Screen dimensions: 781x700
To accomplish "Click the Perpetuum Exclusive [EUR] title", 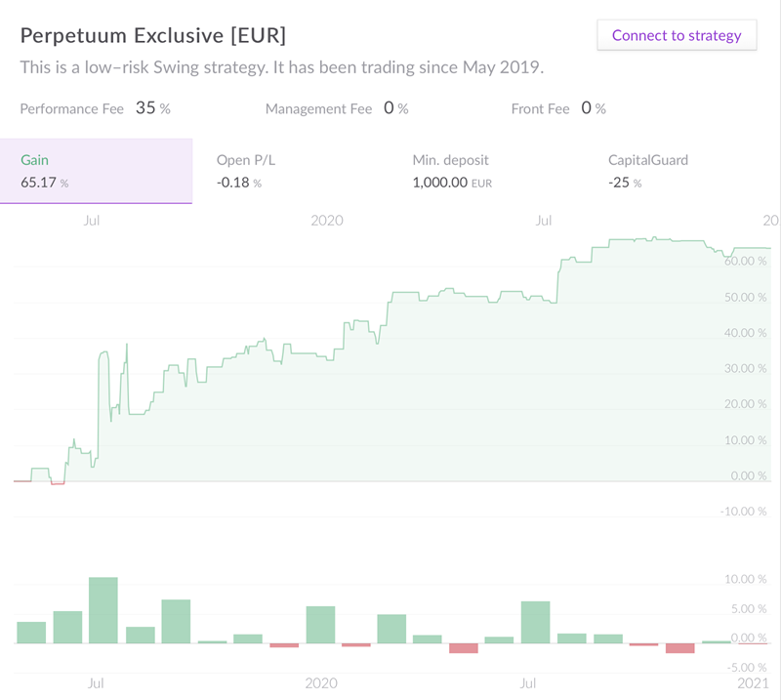I will point(153,36).
